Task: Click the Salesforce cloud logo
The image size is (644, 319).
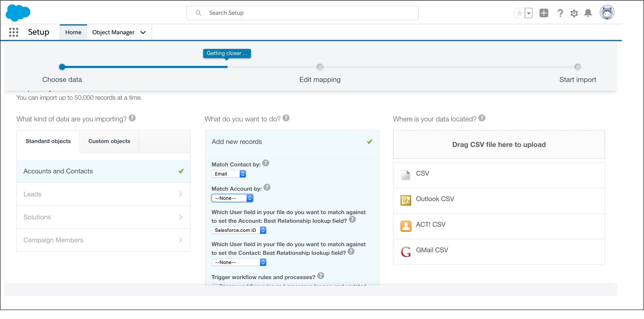Action: (18, 13)
